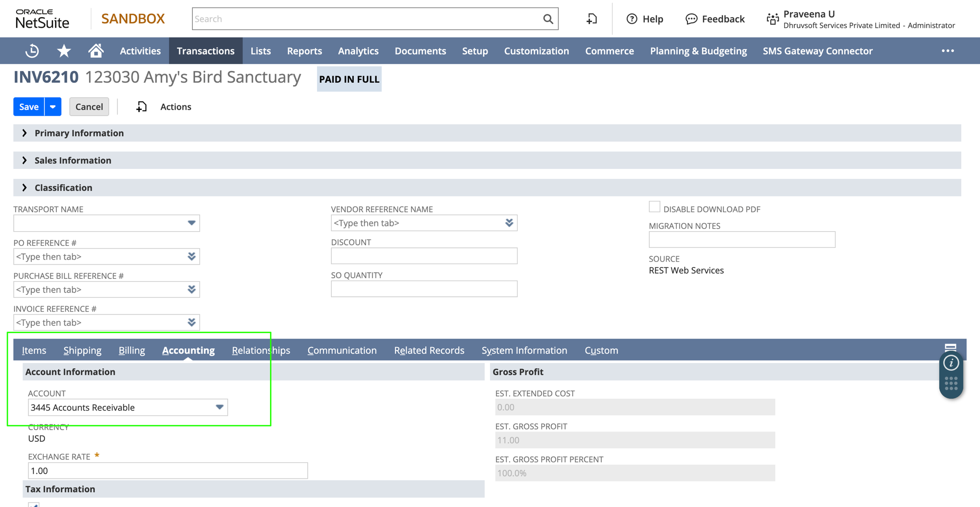Open the Documents menu

(x=420, y=51)
